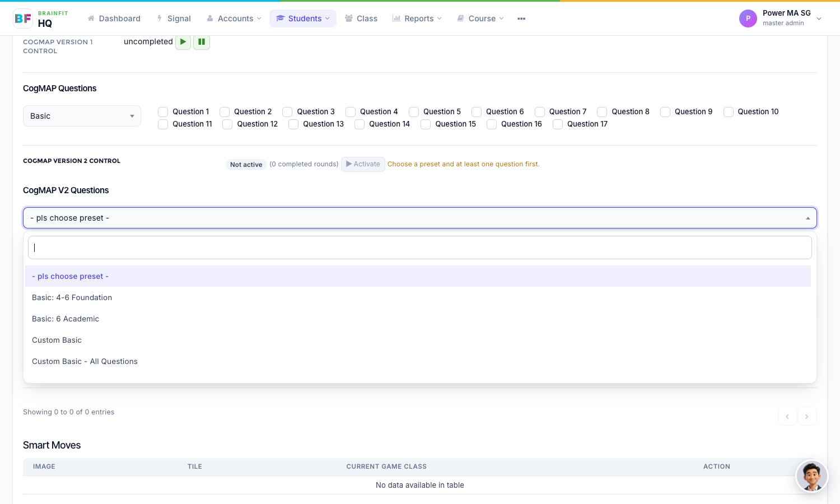Click the IMAGE column header in Smart Moves
Screen dimensions: 840x504
44,466
